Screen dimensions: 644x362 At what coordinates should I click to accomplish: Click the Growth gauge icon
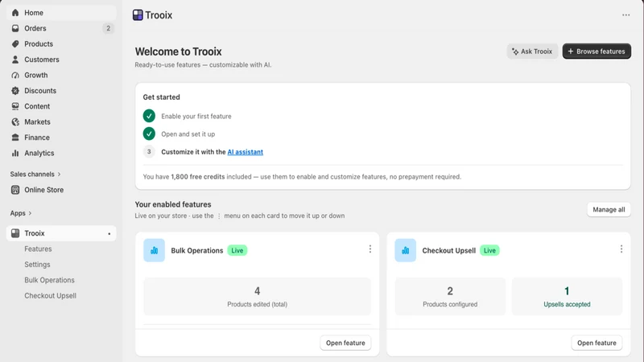[15, 75]
